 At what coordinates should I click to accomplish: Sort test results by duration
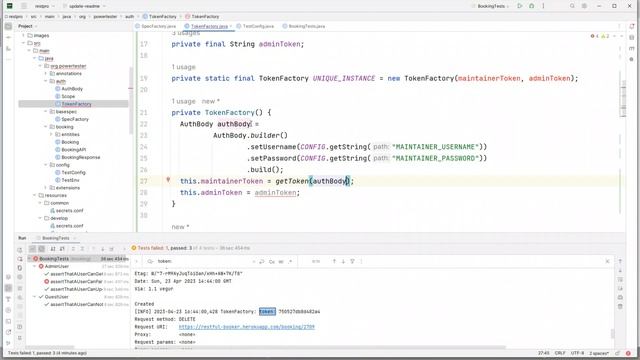pos(62,249)
